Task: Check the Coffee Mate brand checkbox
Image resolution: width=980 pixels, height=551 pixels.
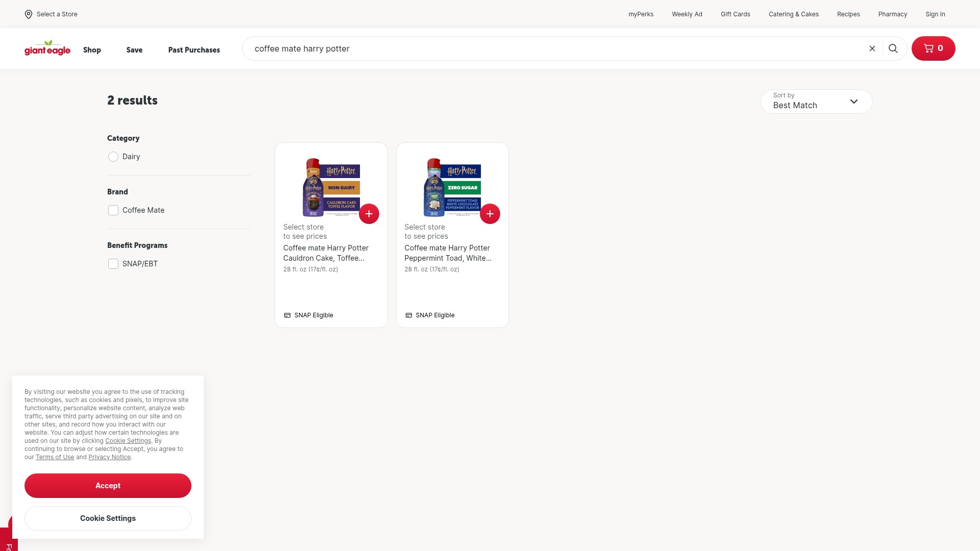Action: (x=113, y=210)
